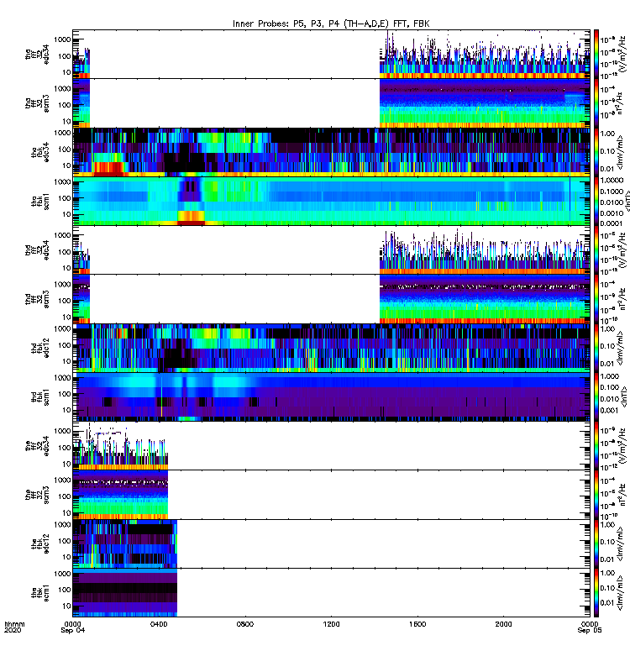Image resolution: width=630 pixels, height=672 pixels.
Task: Select the 'the fbk edc12' axis label
Action: point(40,543)
